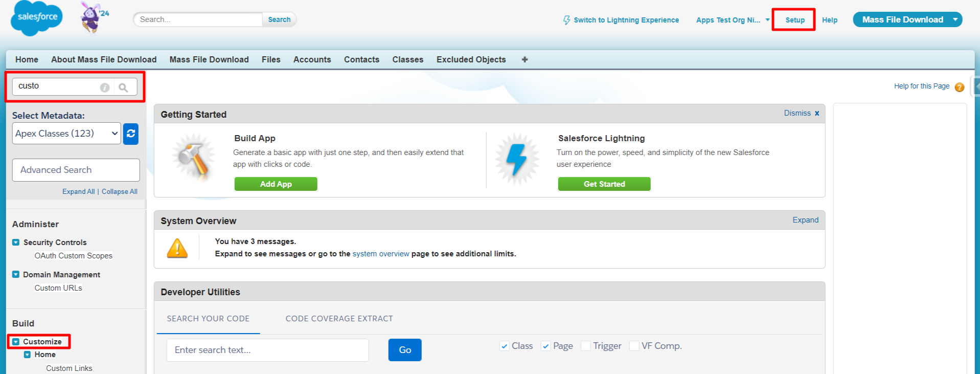Viewport: 980px width, 374px height.
Task: Click the Help link in the header
Action: coord(830,20)
